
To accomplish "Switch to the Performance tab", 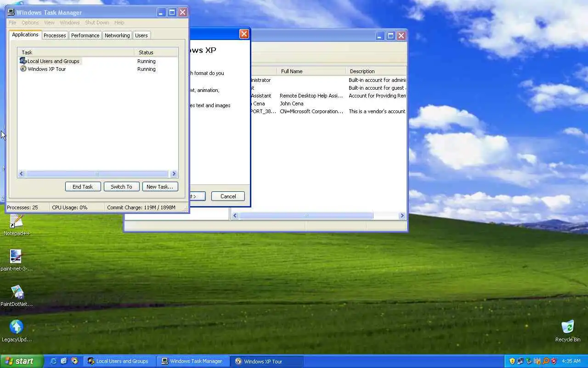I will (85, 35).
